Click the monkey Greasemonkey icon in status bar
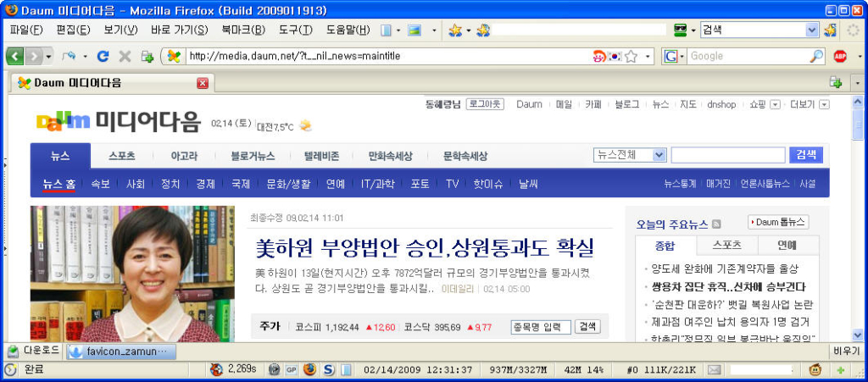868x382 pixels. pos(815,369)
